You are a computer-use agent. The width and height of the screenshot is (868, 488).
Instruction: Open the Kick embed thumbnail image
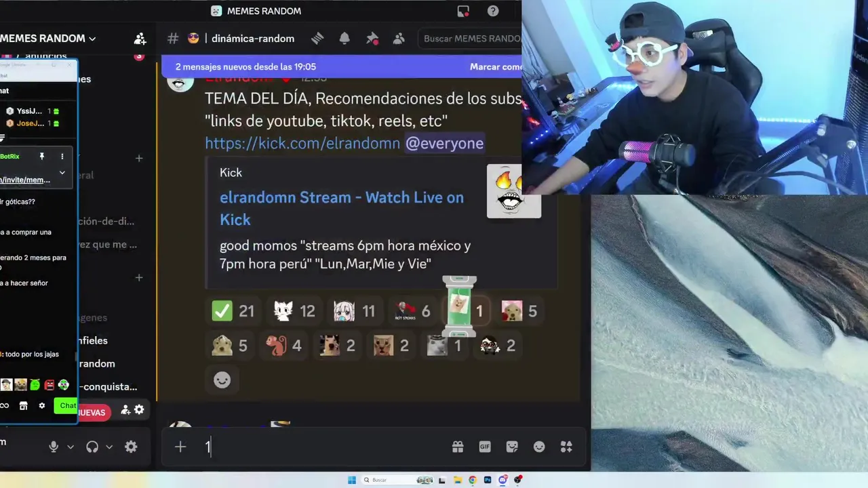pyautogui.click(x=514, y=191)
